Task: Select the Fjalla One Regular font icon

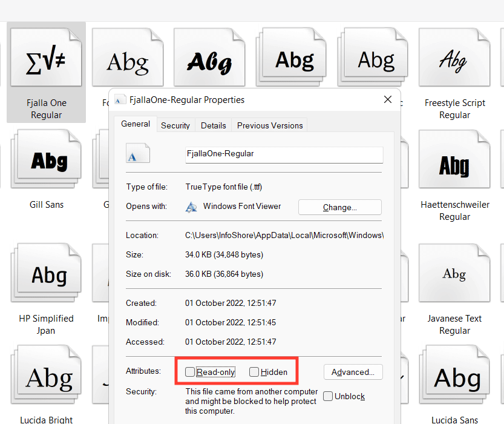Action: (46, 61)
